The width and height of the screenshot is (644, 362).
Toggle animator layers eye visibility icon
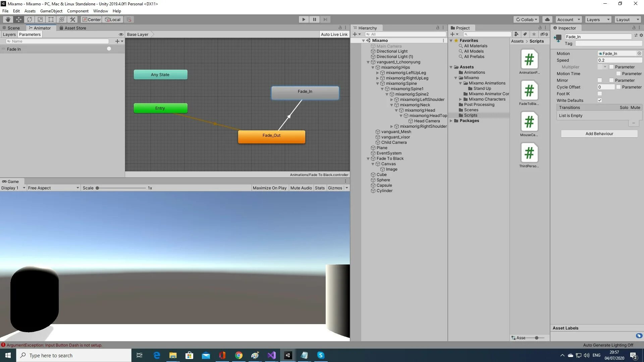pos(121,34)
